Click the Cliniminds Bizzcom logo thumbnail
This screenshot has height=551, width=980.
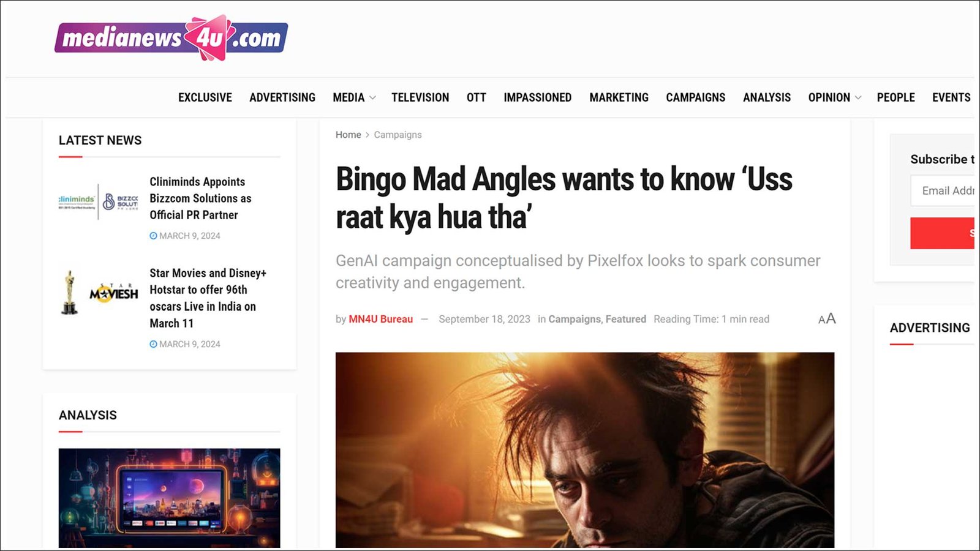(x=98, y=201)
